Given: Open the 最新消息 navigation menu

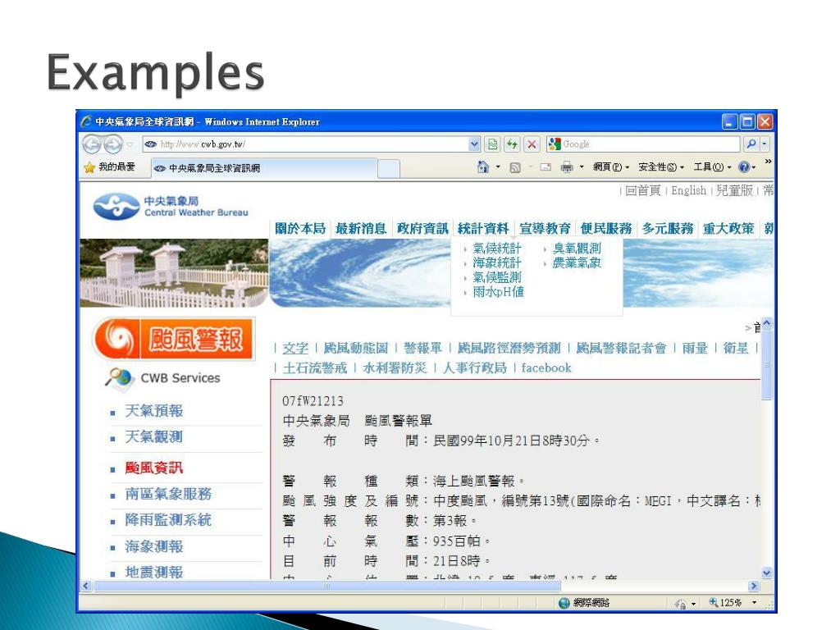Looking at the screenshot, I should click(361, 229).
